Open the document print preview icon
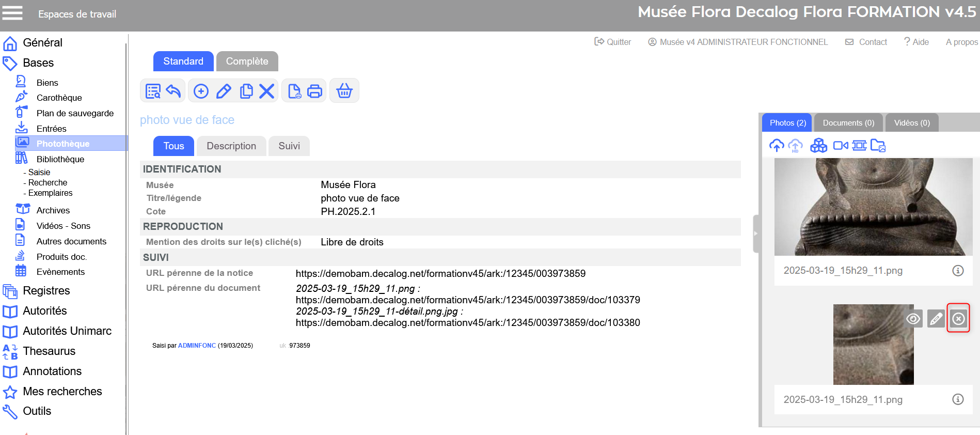Screen dimensions: 980x435 (294, 91)
